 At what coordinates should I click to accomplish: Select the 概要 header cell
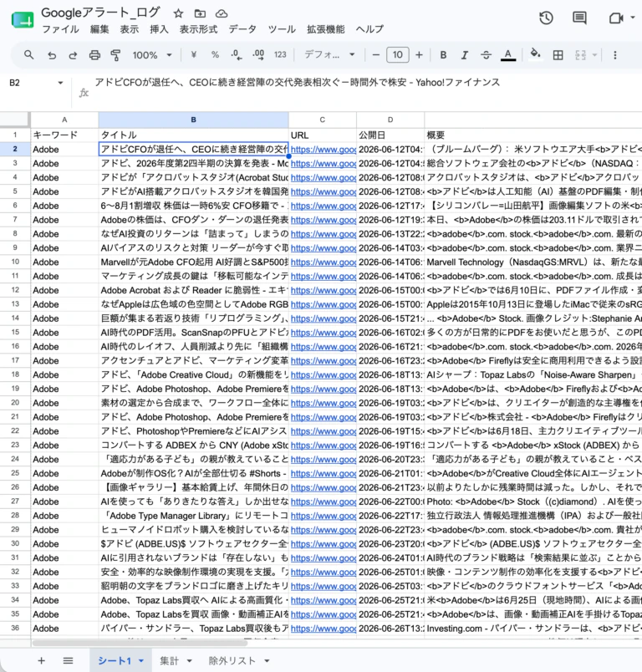[533, 135]
